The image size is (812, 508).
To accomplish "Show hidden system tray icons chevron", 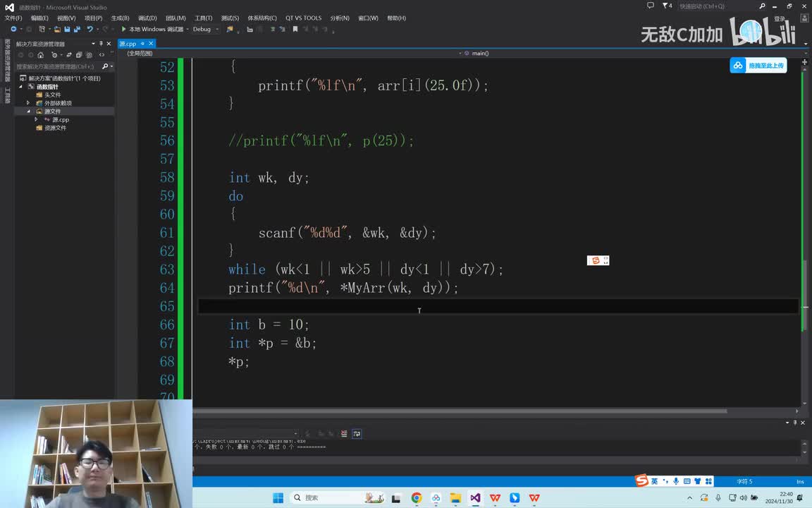I will click(690, 497).
